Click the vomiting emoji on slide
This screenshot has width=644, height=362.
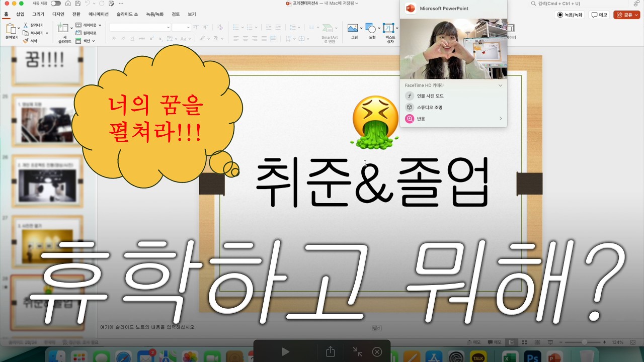pyautogui.click(x=374, y=122)
